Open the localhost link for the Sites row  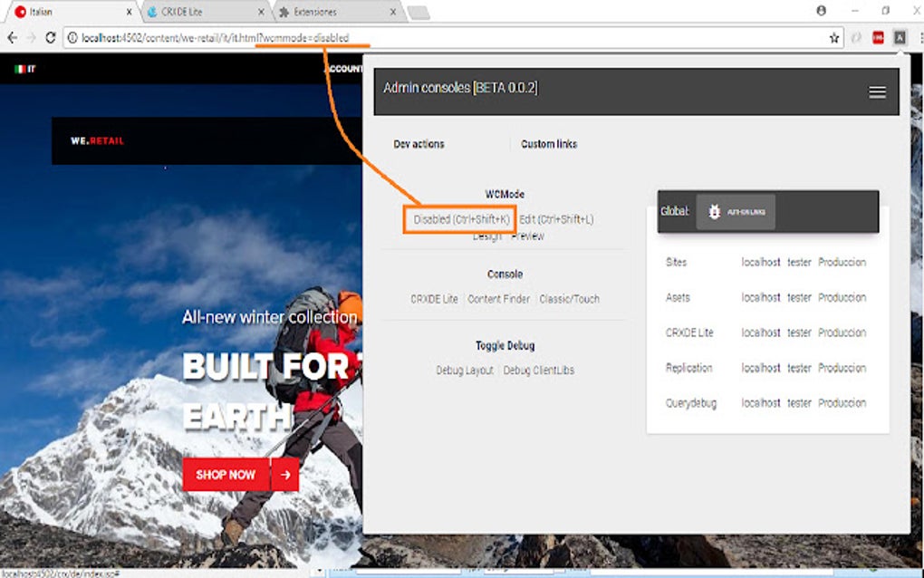click(x=759, y=262)
